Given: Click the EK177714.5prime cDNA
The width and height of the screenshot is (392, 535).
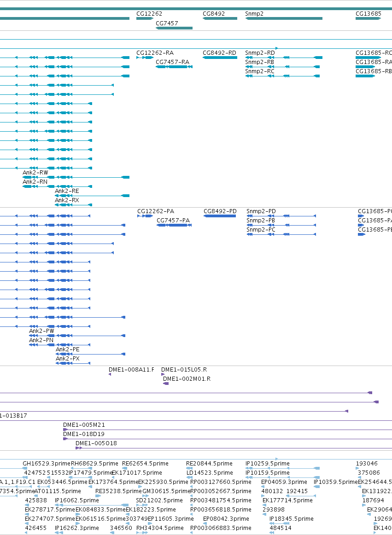Looking at the screenshot, I should [x=264, y=505].
